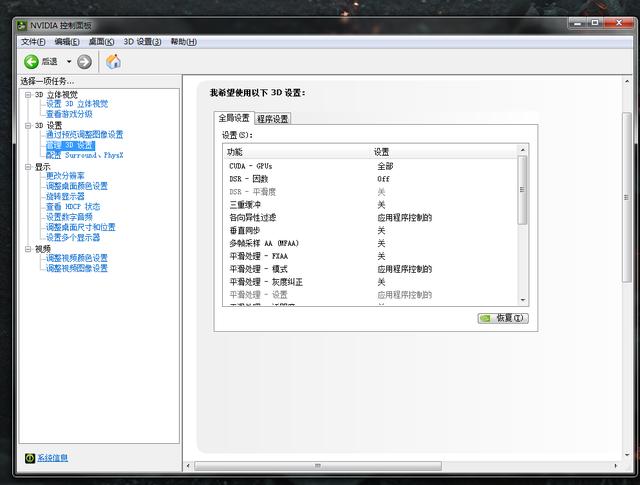Open the 桌面(K) menu
Viewport: 640px width, 485px height.
click(101, 42)
